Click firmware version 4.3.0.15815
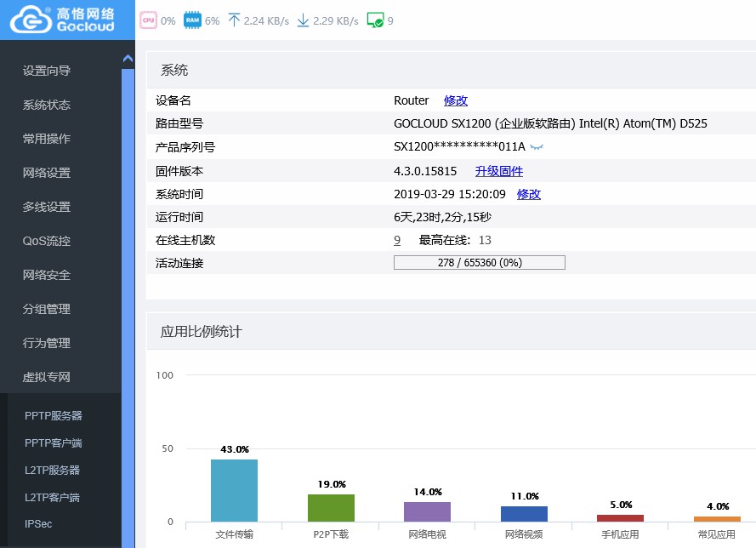756x548 pixels. pyautogui.click(x=425, y=171)
